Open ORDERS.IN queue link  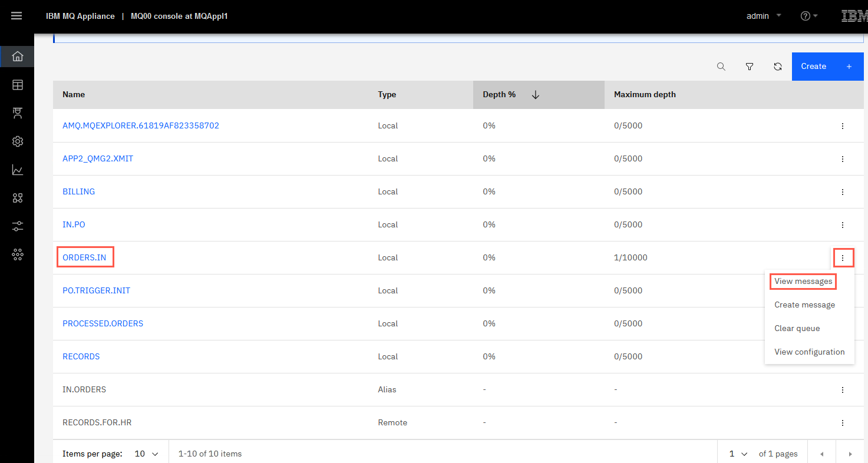[85, 258]
